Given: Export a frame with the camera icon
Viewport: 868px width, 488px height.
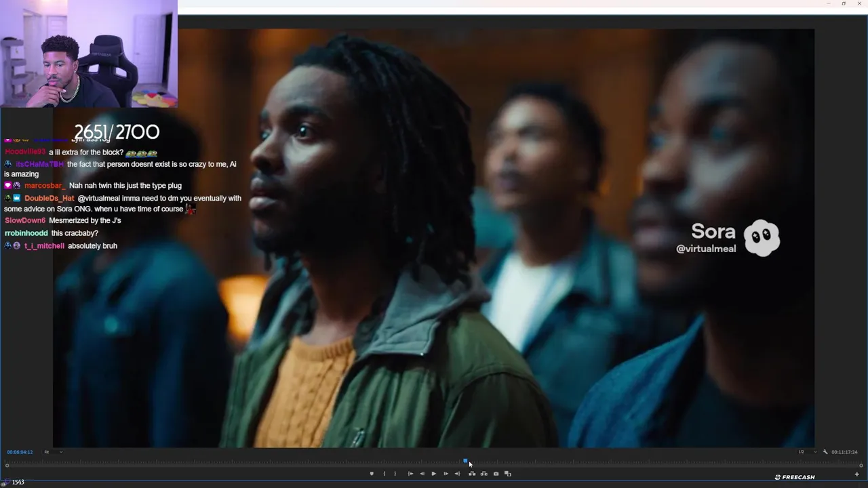Looking at the screenshot, I should click(x=496, y=474).
